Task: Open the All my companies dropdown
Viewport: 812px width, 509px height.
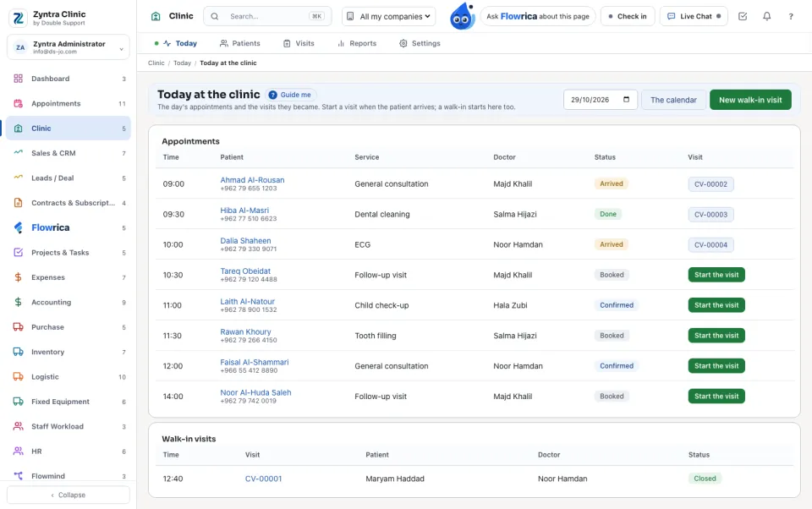Action: coord(389,17)
